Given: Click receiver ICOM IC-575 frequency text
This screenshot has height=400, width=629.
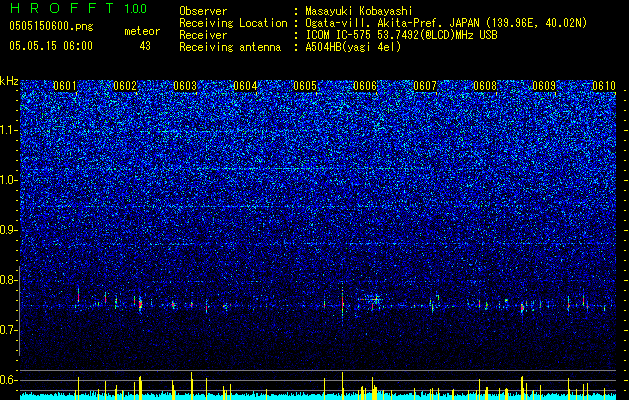Looking at the screenshot, I should click(401, 35).
